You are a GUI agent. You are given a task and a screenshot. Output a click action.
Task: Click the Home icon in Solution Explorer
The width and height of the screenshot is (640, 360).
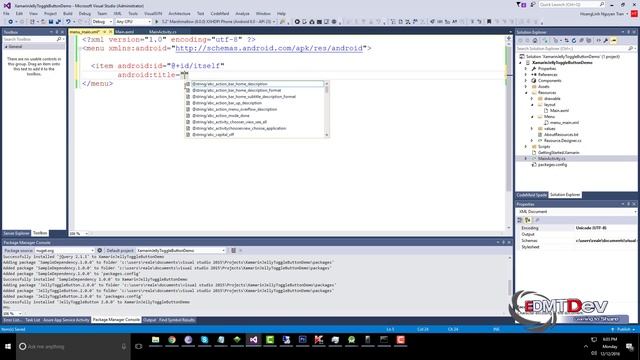pyautogui.click(x=535, y=40)
